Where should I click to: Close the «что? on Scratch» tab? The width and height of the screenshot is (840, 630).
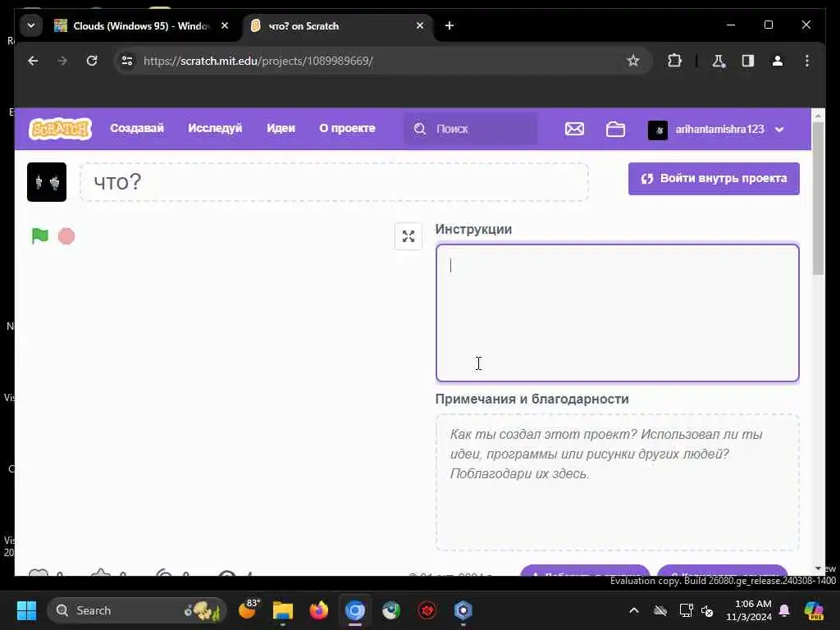pos(420,25)
